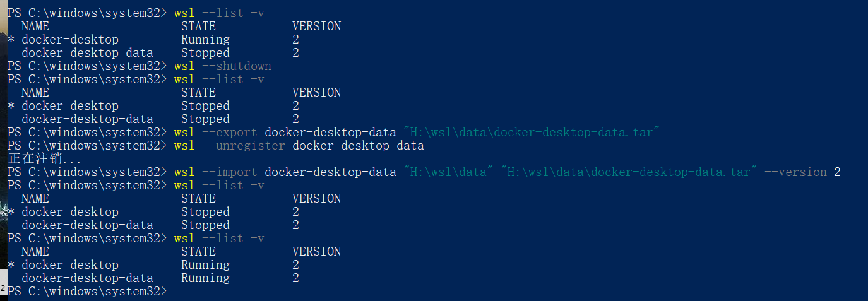Click Running state of docker-desktop in first listing

(205, 40)
